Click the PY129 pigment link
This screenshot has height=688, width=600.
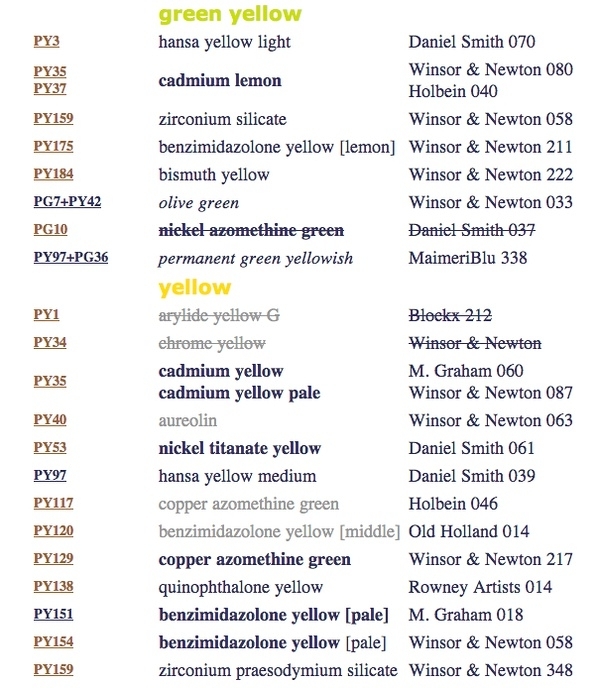click(x=53, y=559)
